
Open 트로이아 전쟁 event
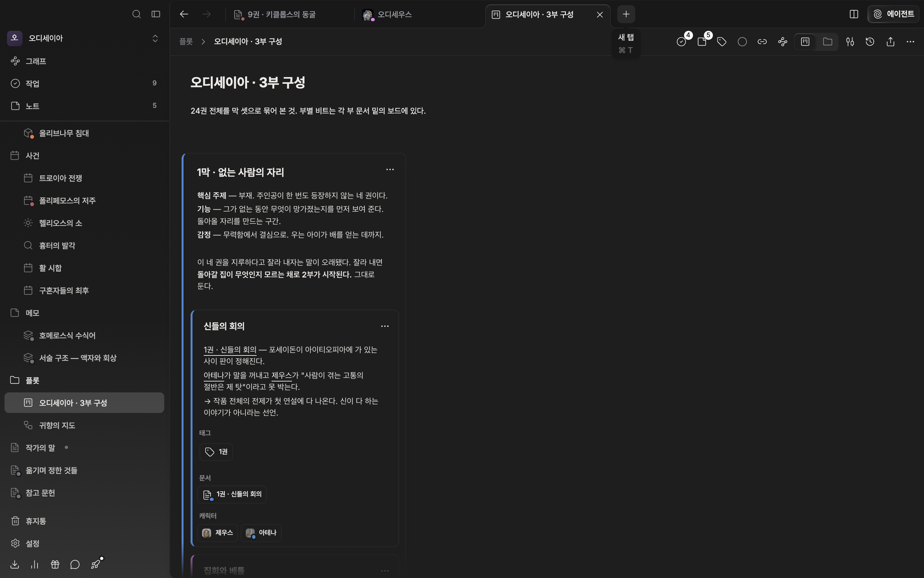point(84,178)
